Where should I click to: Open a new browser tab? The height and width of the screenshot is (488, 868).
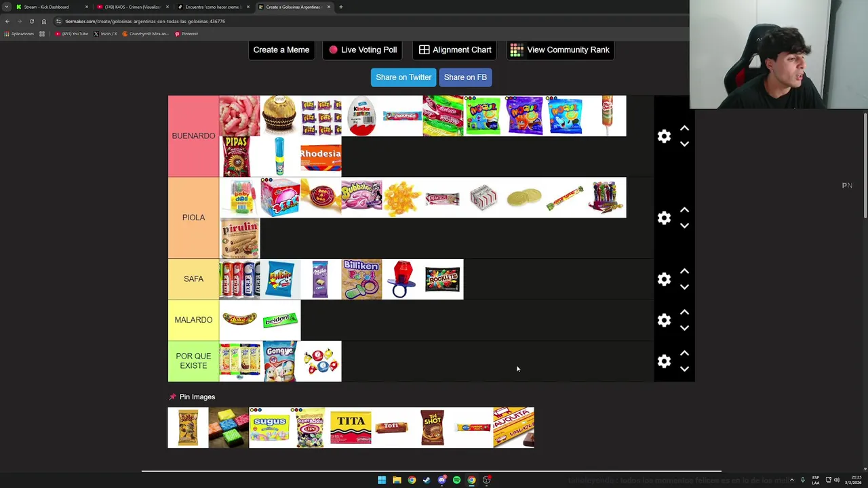coord(341,7)
